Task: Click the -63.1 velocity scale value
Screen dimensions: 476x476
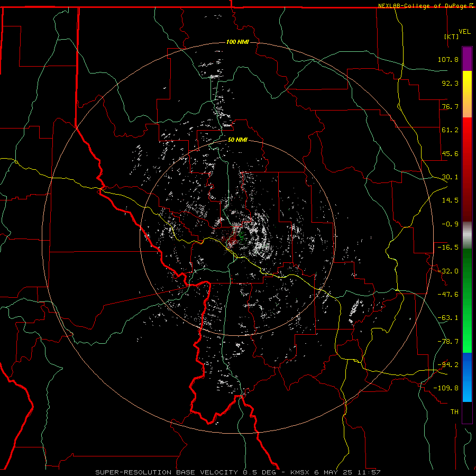Action: [448, 318]
